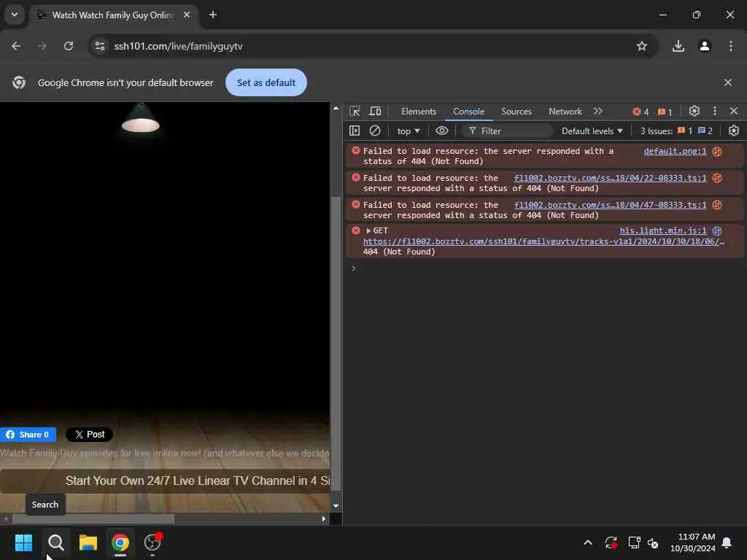Open the hls.light.min.js:1 source link
This screenshot has height=560, width=747.
pos(662,231)
